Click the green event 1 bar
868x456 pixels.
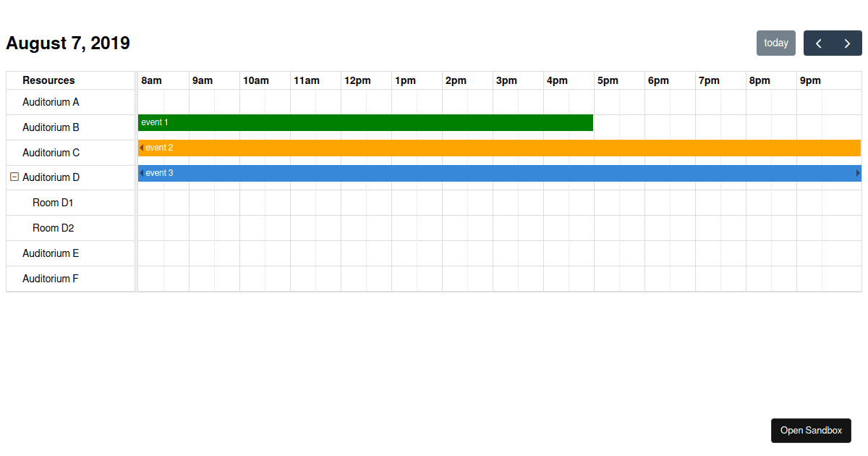362,122
